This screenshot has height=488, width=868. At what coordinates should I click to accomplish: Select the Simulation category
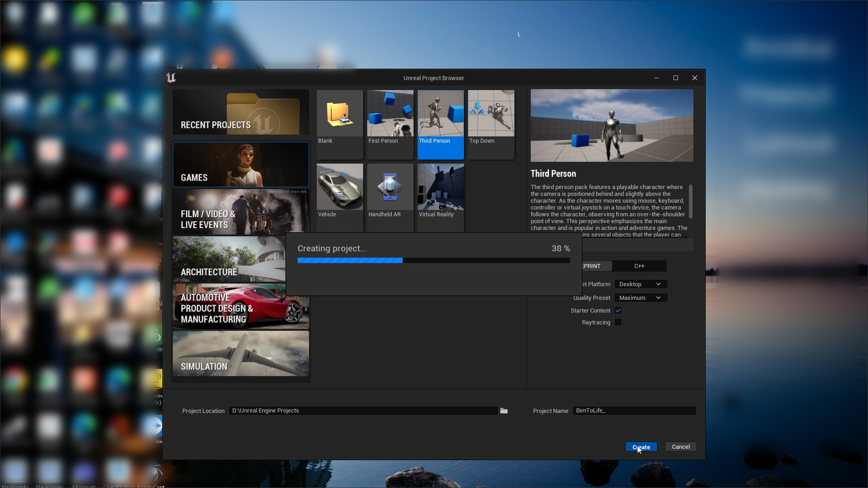point(241,353)
